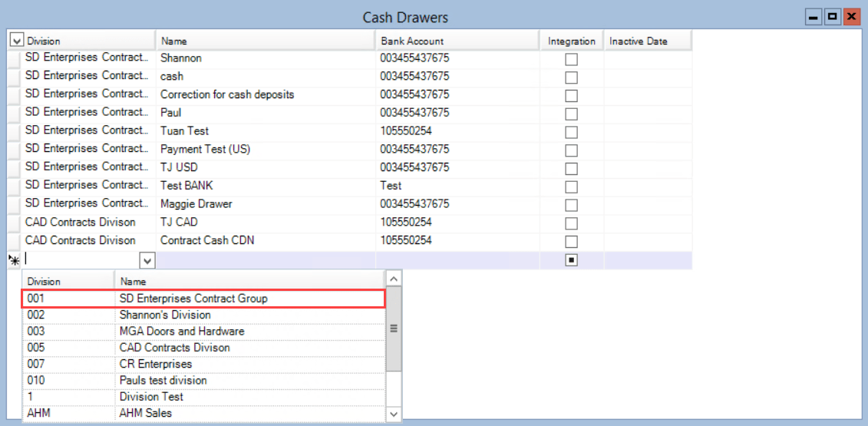Image resolution: width=868 pixels, height=426 pixels.
Task: Click Division cell of Maggie Drawer row
Action: (88, 204)
